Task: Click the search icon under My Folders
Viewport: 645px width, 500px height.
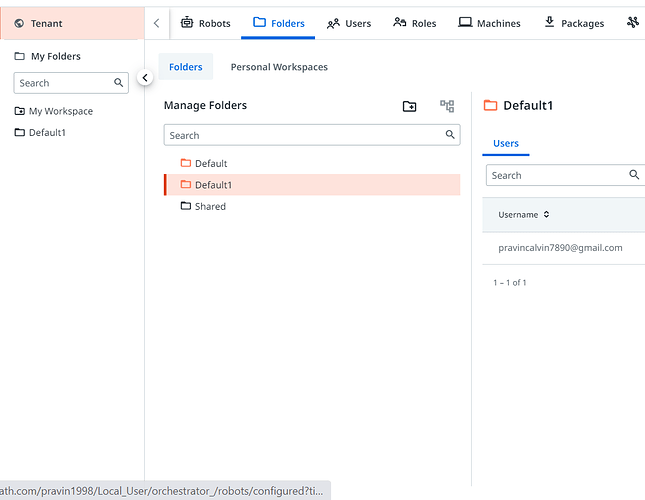Action: pos(119,83)
